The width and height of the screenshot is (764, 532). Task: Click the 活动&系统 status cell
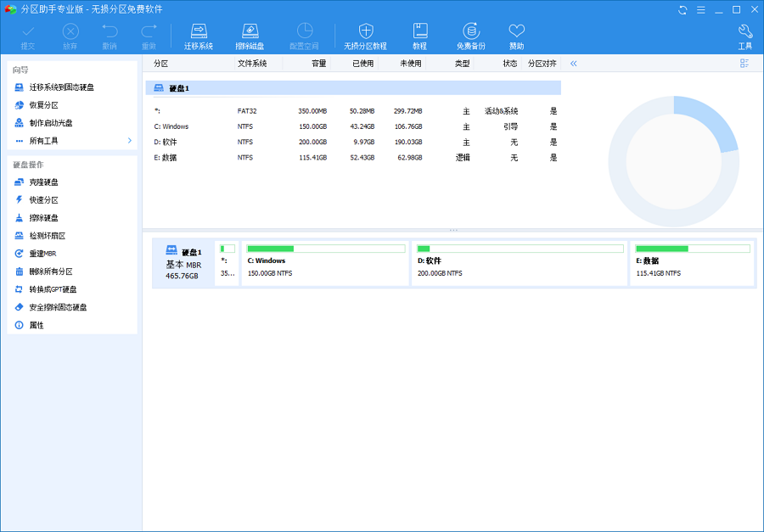(502, 111)
